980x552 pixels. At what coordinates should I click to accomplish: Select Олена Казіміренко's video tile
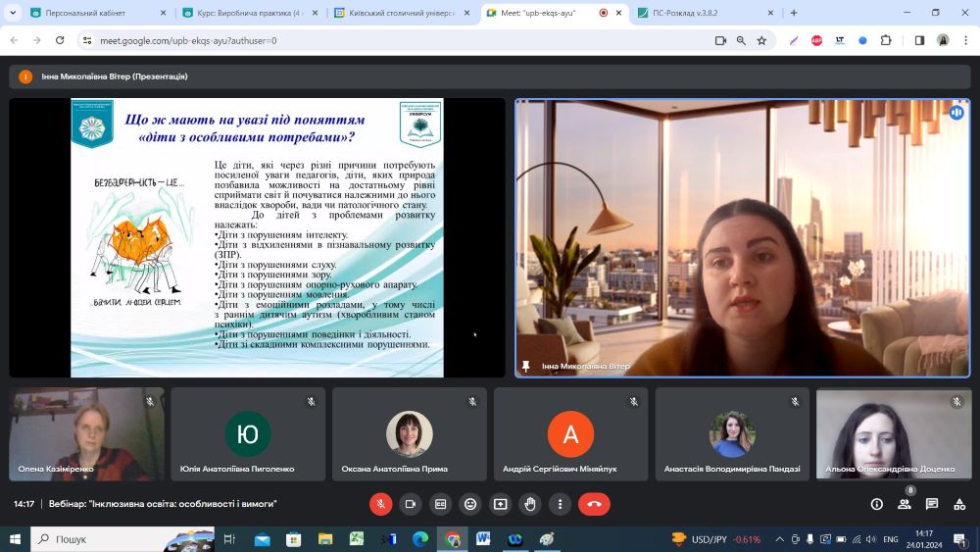coord(87,433)
